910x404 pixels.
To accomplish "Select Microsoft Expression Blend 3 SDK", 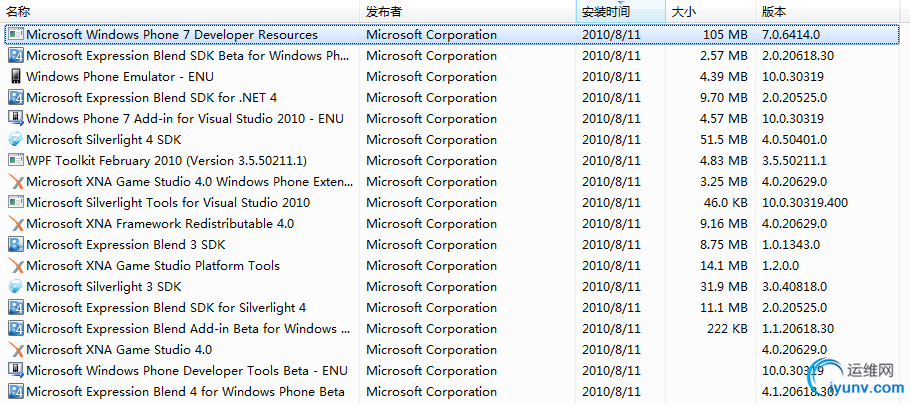I will [126, 244].
